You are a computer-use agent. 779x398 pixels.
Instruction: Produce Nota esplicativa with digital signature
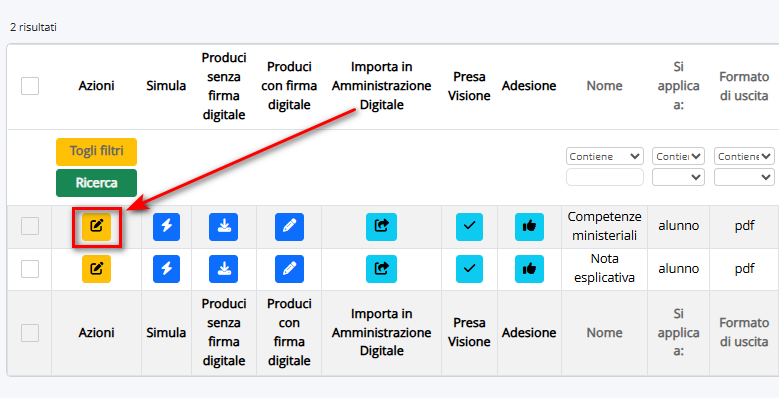[289, 269]
